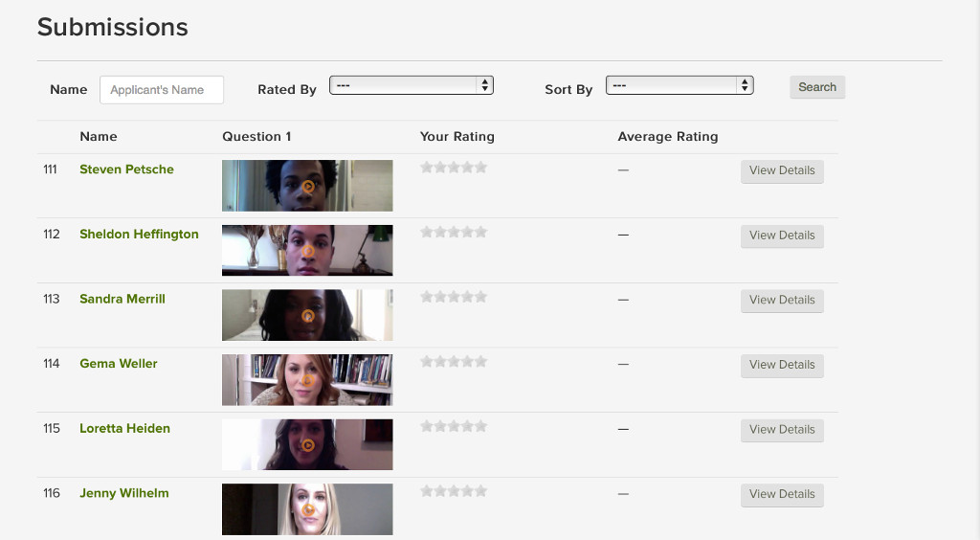Open Loretta Heiden's name link
The height and width of the screenshot is (540, 980).
[x=124, y=428]
